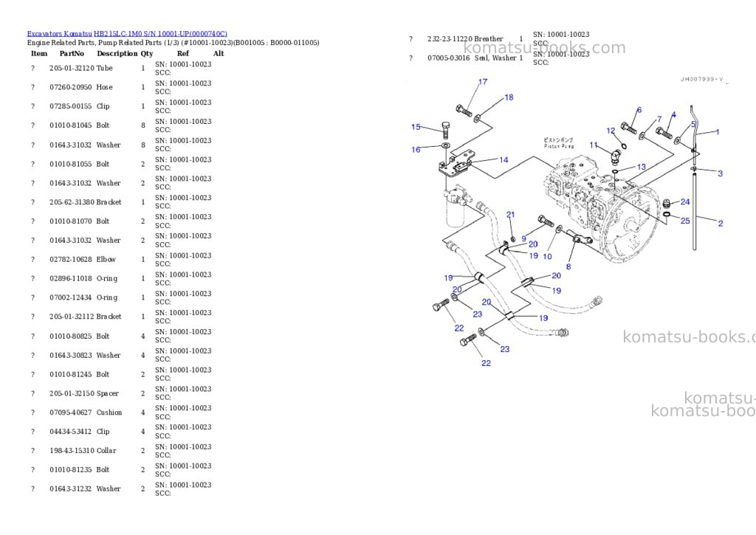
Task: Click the Item column header
Action: [x=39, y=53]
